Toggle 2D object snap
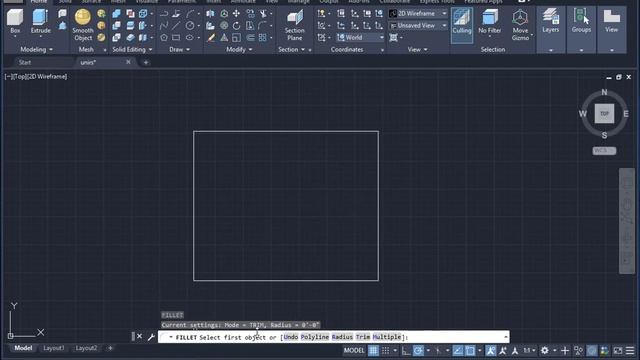The width and height of the screenshot is (640, 360). pyautogui.click(x=470, y=350)
